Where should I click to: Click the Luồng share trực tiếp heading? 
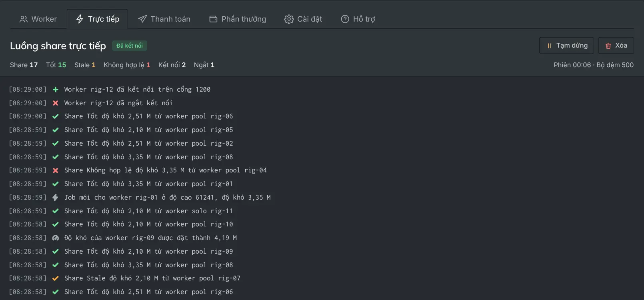click(58, 46)
